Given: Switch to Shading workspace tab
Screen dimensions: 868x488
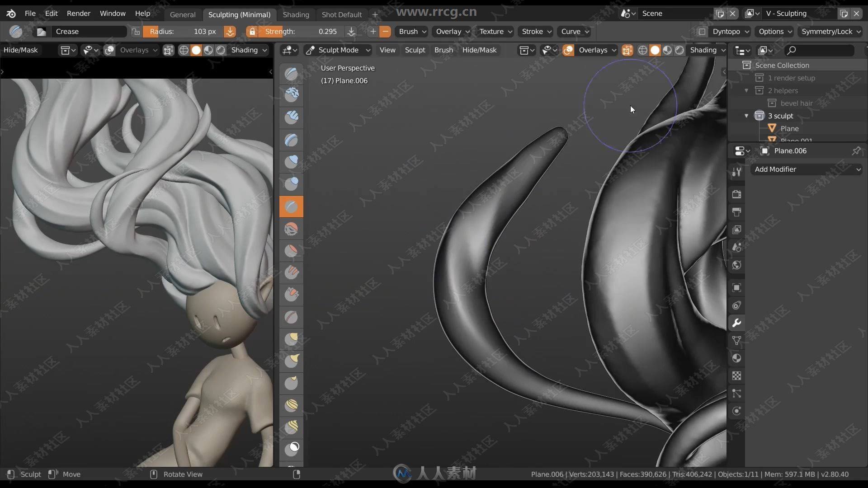Looking at the screenshot, I should pyautogui.click(x=296, y=14).
